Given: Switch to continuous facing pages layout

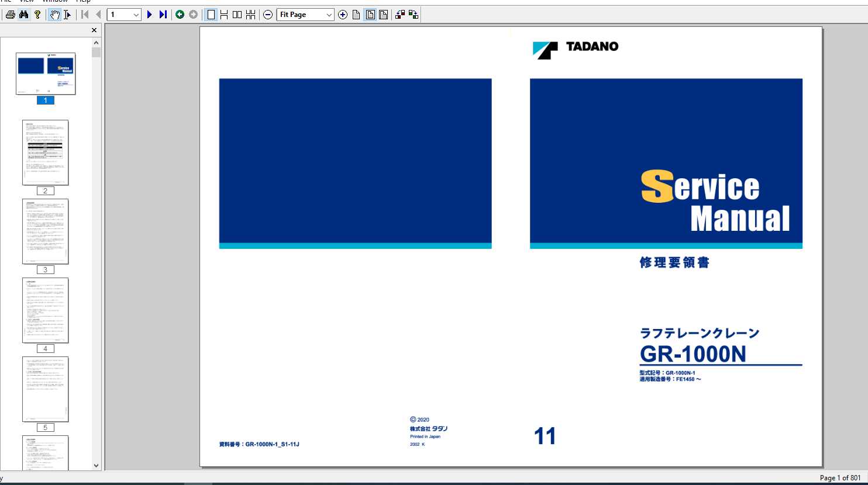Looking at the screenshot, I should coord(250,15).
